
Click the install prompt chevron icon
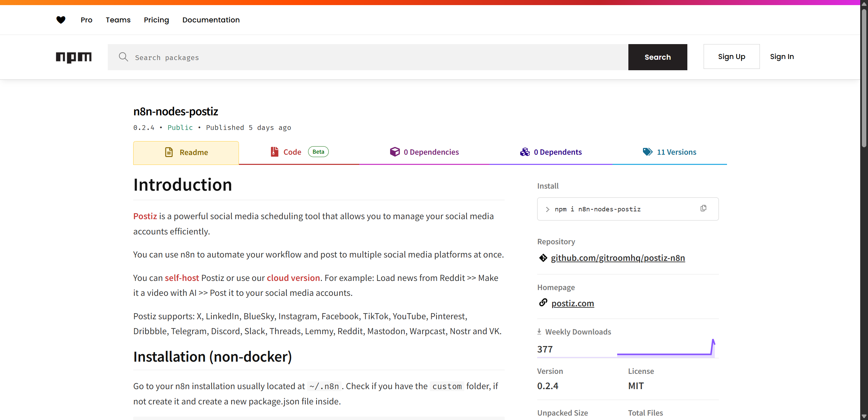[x=547, y=209]
